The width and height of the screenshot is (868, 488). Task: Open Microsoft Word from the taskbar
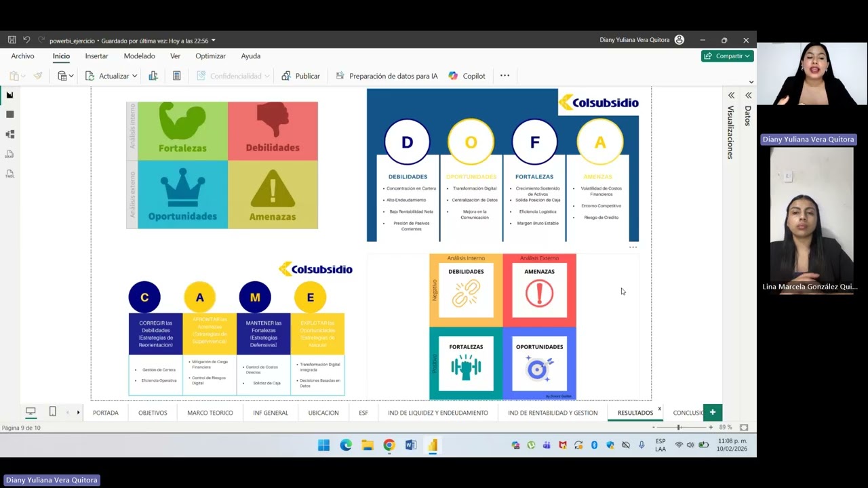(x=411, y=445)
